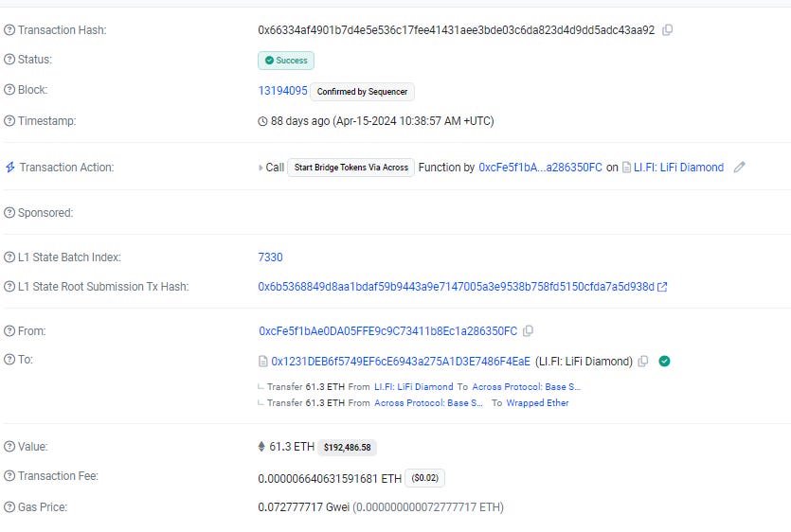Click help icon next to Timestamp
This screenshot has width=791, height=532.
click(9, 120)
